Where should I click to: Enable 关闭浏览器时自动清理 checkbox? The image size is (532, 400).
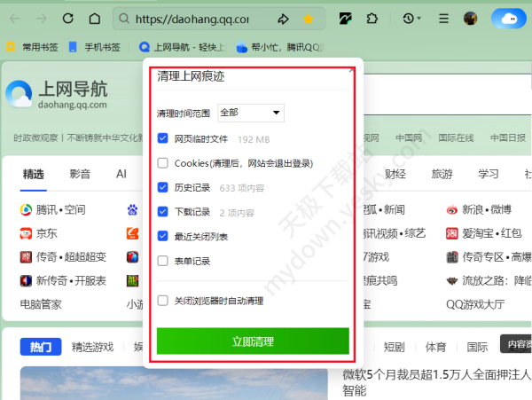pos(162,300)
